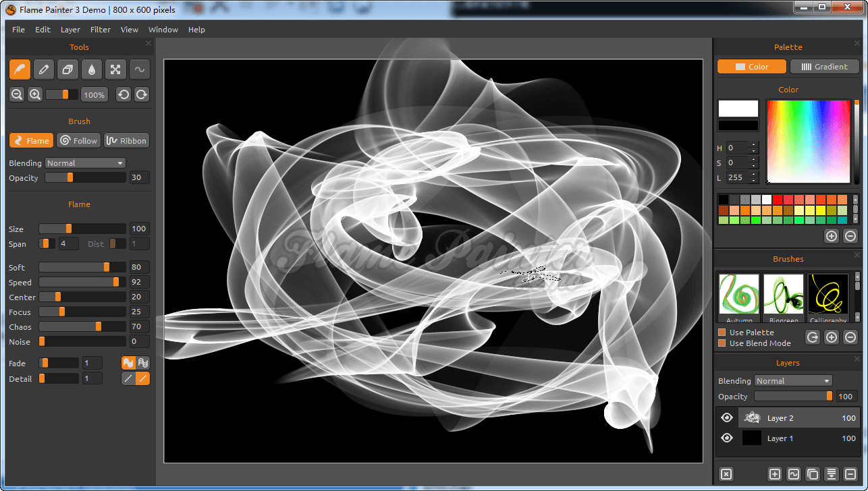Click the Zoom out magnifier icon
Viewport: 868px width, 491px height.
tap(16, 94)
